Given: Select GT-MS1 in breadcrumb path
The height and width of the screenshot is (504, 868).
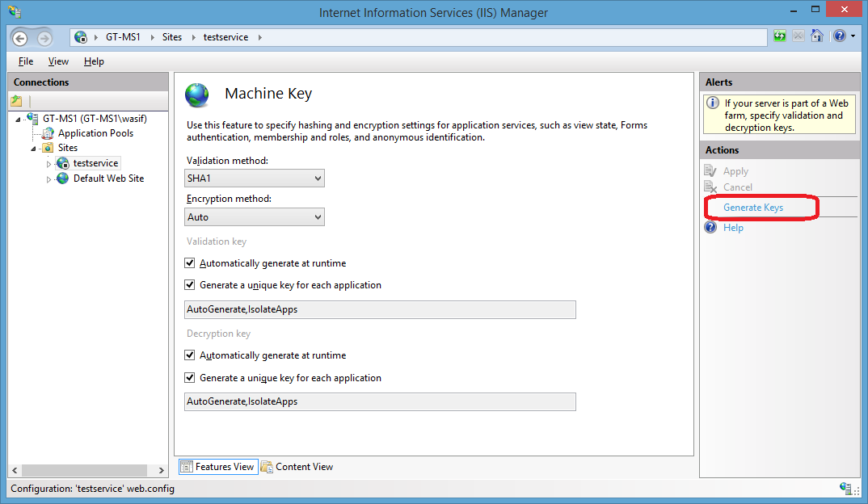Looking at the screenshot, I should [x=123, y=37].
